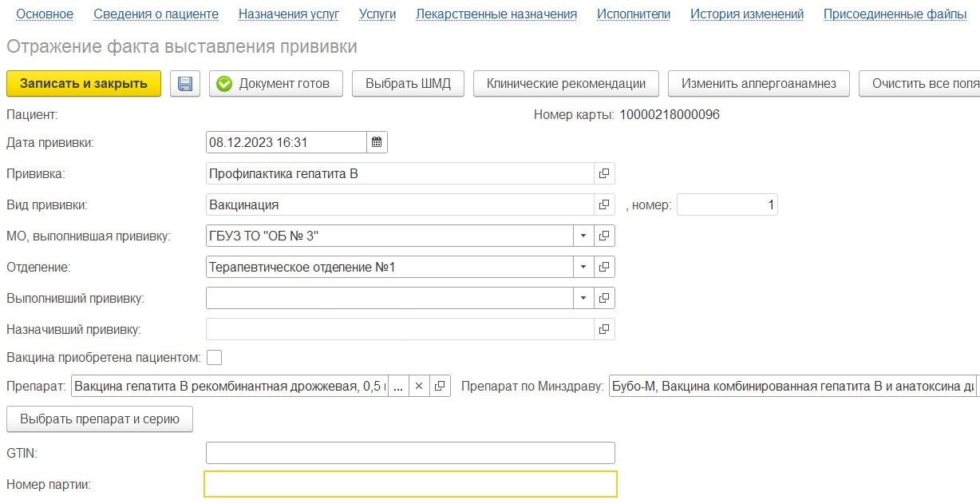The height and width of the screenshot is (504, 980).
Task: Clear the Препарат field with X icon
Action: (419, 387)
